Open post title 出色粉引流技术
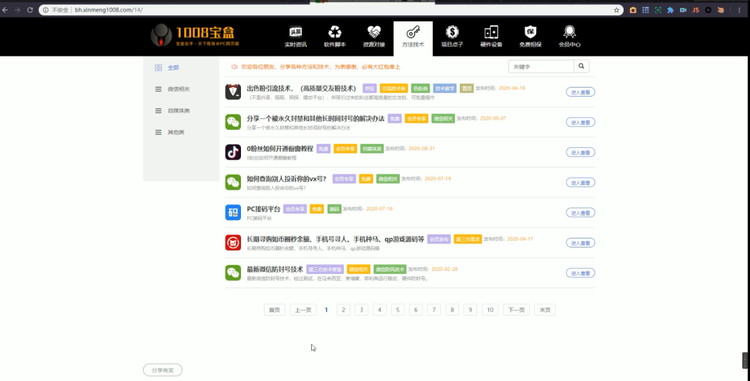The width and height of the screenshot is (750, 381). [301, 88]
